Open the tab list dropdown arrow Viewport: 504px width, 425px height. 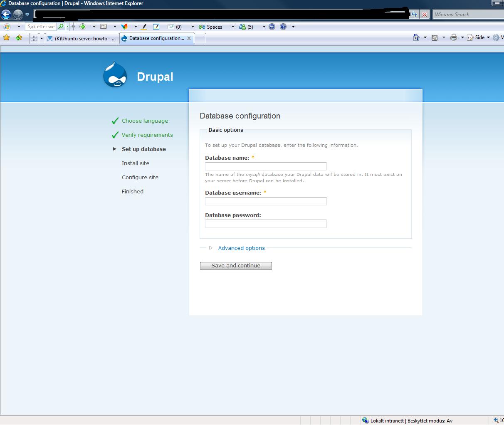click(42, 38)
